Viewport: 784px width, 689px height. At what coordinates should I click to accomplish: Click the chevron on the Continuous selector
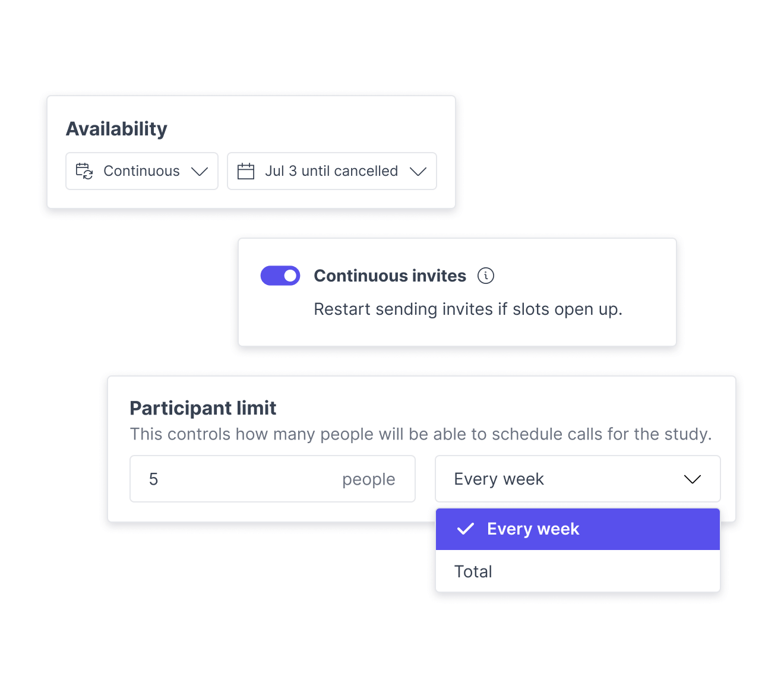click(x=200, y=171)
